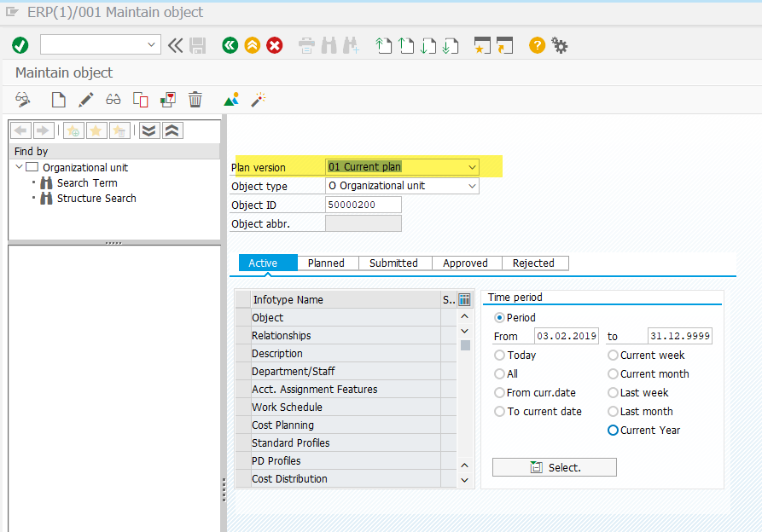Click the favorites star icon
The image size is (762, 532).
click(x=96, y=130)
